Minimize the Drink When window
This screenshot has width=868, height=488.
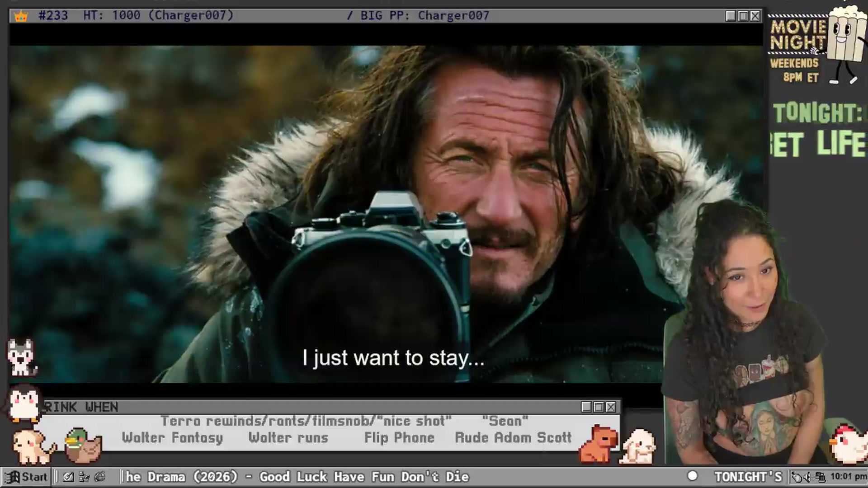pyautogui.click(x=586, y=407)
